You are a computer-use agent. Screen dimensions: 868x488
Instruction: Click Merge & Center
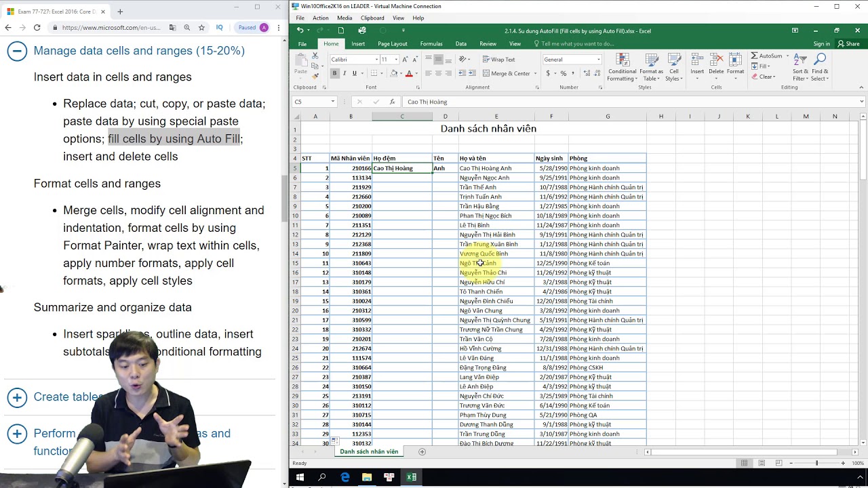(506, 73)
